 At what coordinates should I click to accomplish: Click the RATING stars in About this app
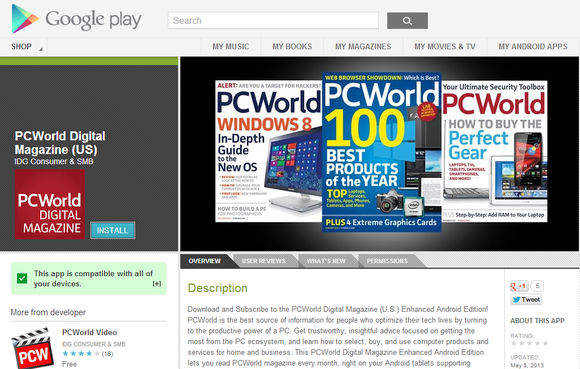529,343
